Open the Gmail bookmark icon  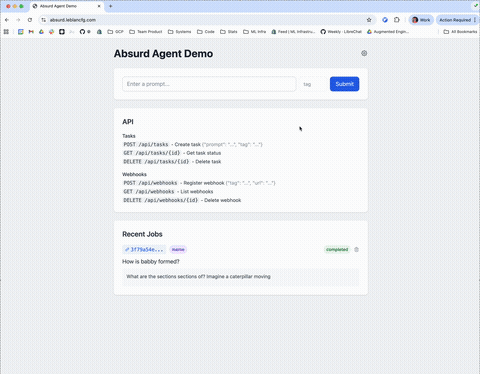(x=31, y=32)
